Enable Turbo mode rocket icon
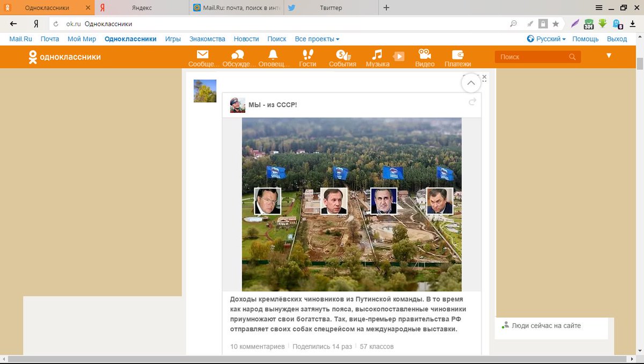The width and height of the screenshot is (644, 364). click(530, 24)
